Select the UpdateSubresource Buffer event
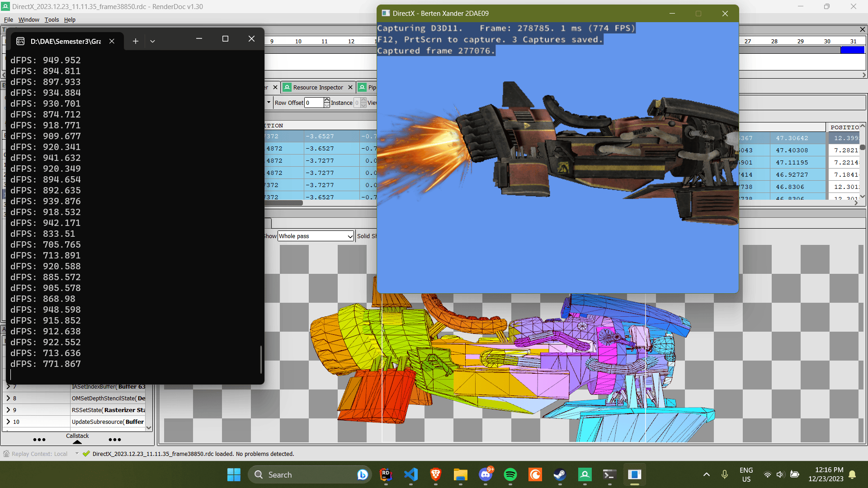Screen dimensions: 868x488 coord(108,422)
